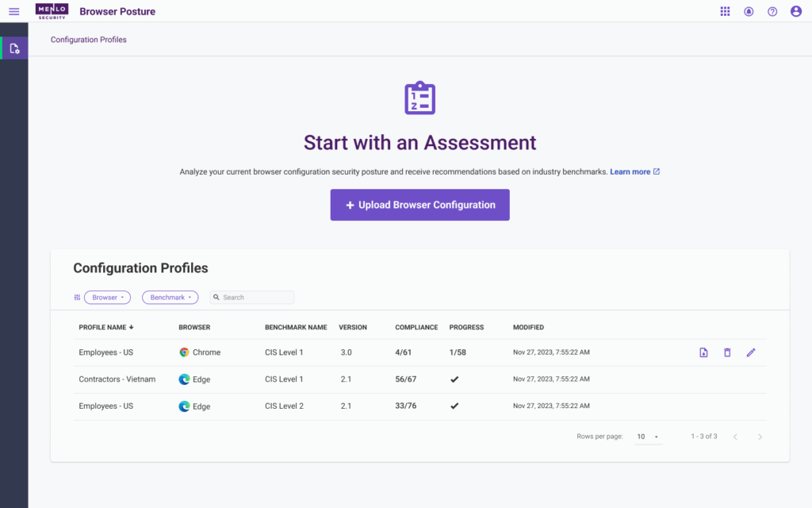The image size is (812, 508).
Task: Expand the Benchmark filter dropdown
Action: pyautogui.click(x=170, y=298)
